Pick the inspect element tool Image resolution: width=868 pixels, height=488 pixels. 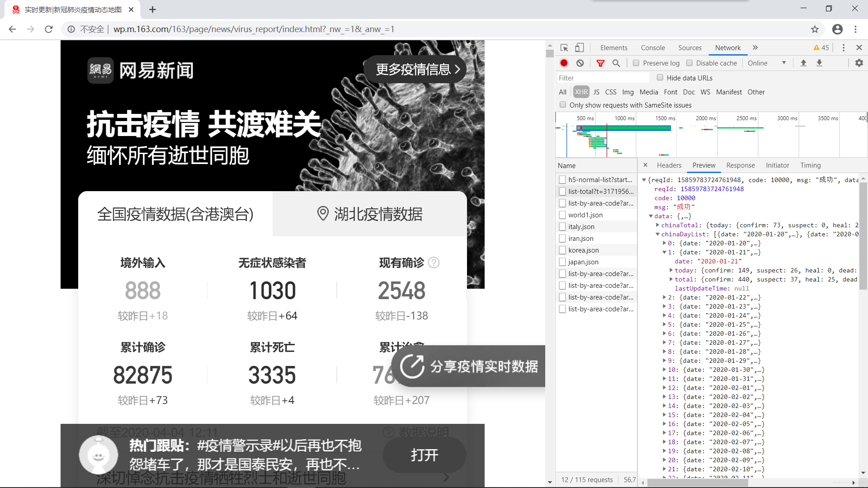click(x=563, y=47)
